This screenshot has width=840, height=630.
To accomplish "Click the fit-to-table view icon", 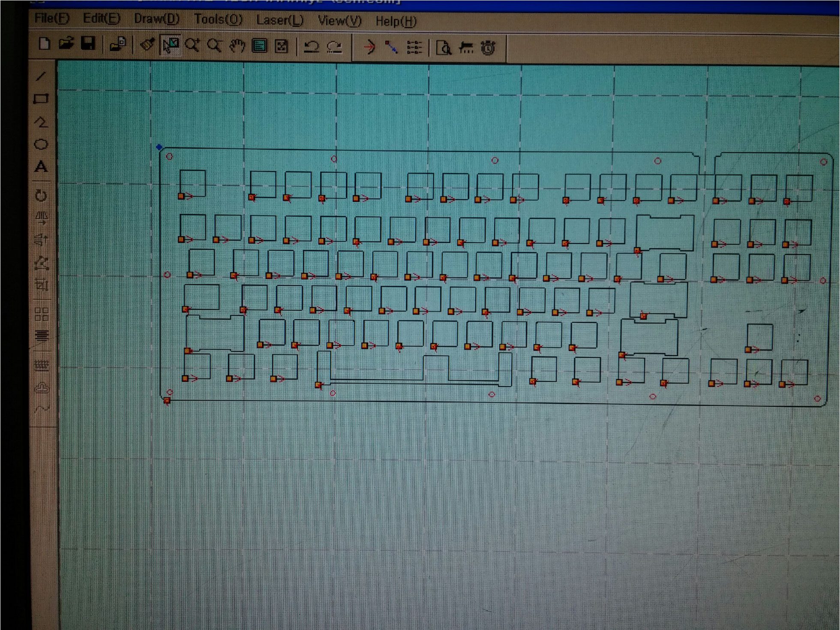I will [259, 46].
